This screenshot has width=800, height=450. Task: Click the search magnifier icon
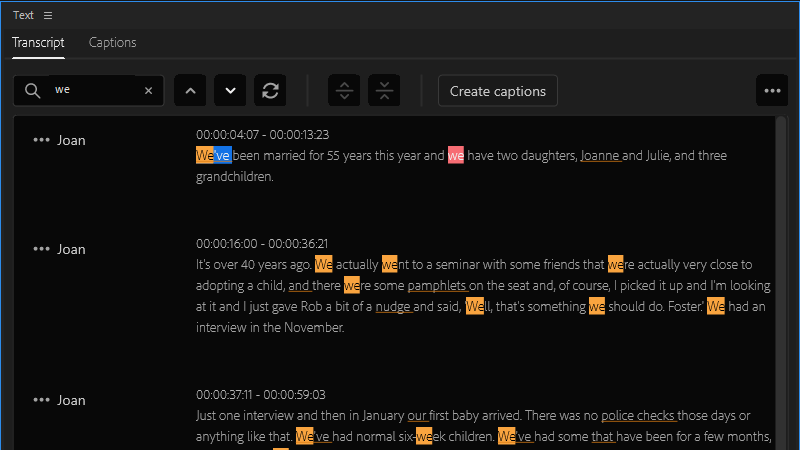(32, 91)
